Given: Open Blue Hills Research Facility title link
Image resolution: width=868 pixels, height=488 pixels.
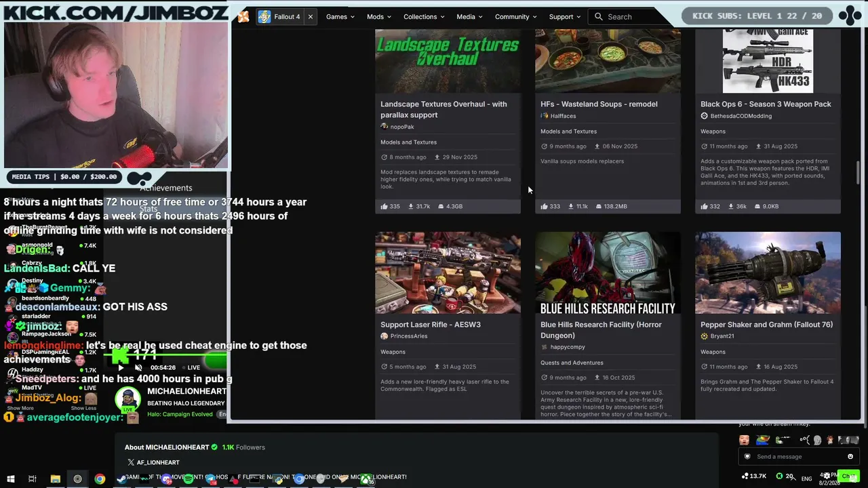Looking at the screenshot, I should tap(601, 330).
